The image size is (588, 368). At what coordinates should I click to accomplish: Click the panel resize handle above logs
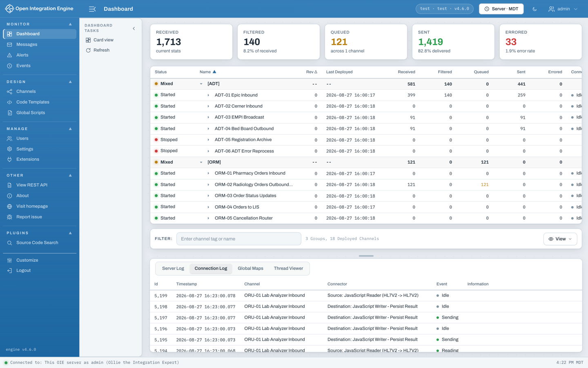pyautogui.click(x=366, y=256)
